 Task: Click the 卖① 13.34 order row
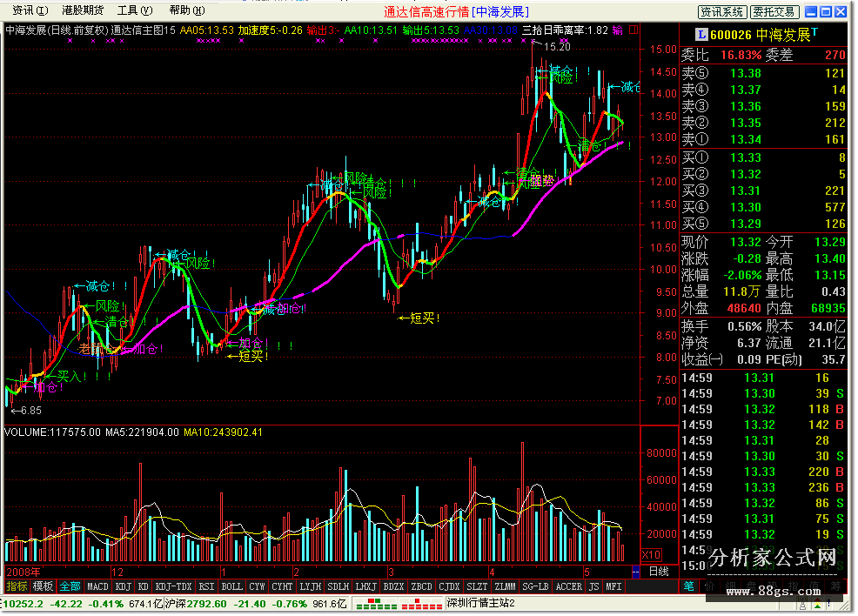click(763, 139)
